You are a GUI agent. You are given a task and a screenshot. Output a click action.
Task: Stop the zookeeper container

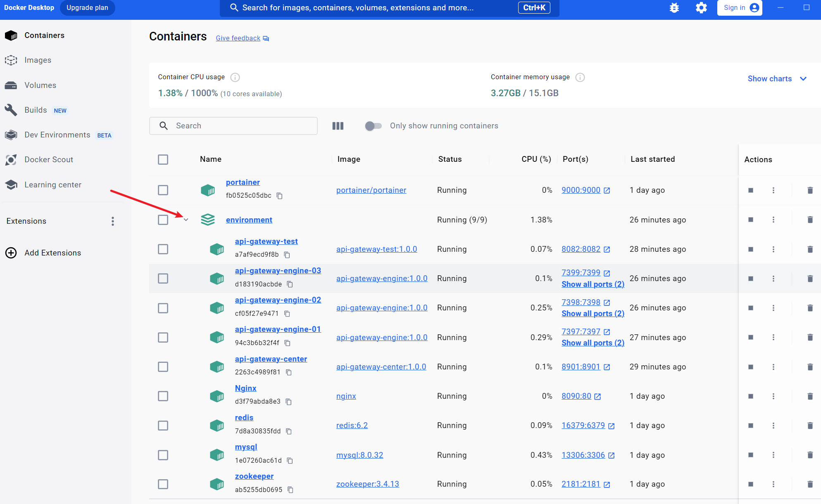[750, 484]
